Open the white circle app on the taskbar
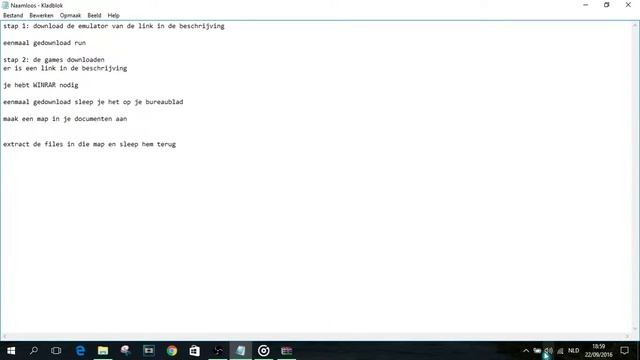 click(x=264, y=351)
